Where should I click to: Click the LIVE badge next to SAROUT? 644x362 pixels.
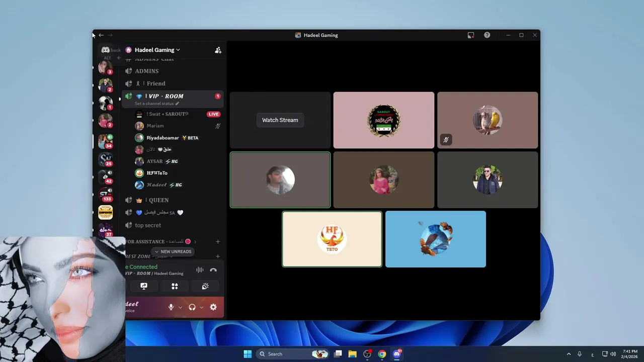pyautogui.click(x=213, y=114)
